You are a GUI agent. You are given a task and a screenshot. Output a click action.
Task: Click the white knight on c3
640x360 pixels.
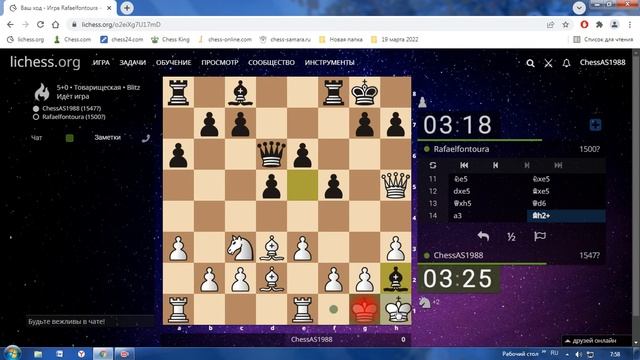[240, 248]
